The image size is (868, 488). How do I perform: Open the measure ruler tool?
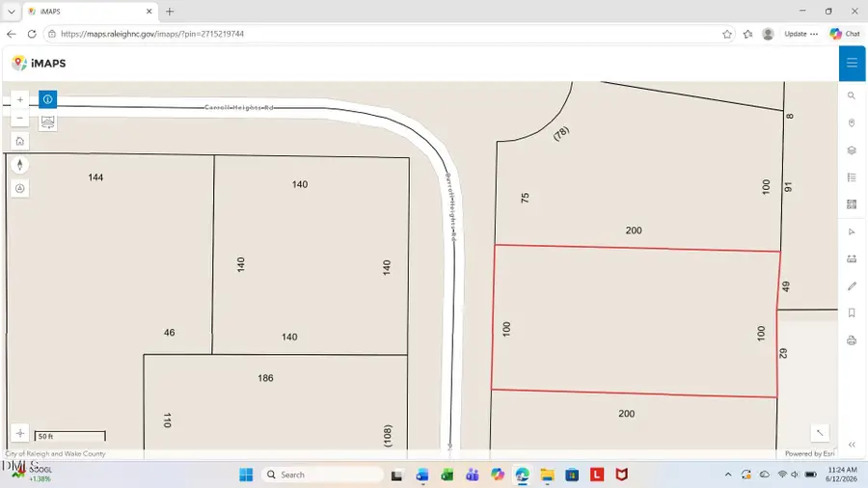[852, 258]
